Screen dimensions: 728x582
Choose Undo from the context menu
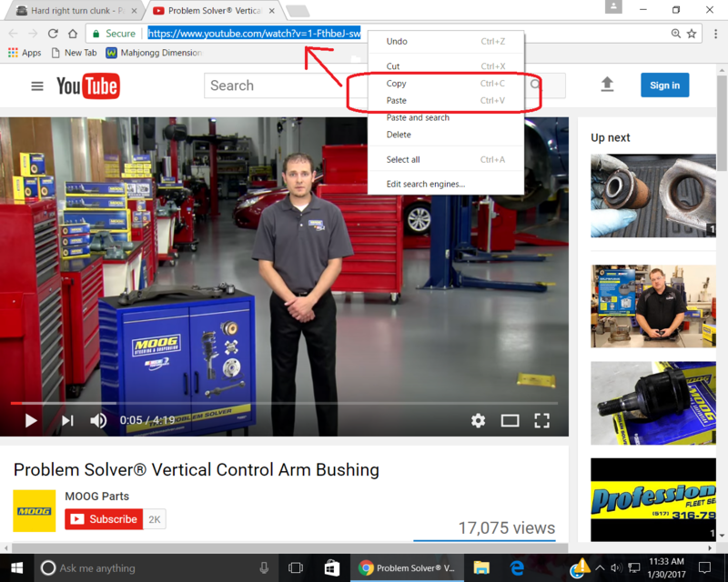point(446,41)
